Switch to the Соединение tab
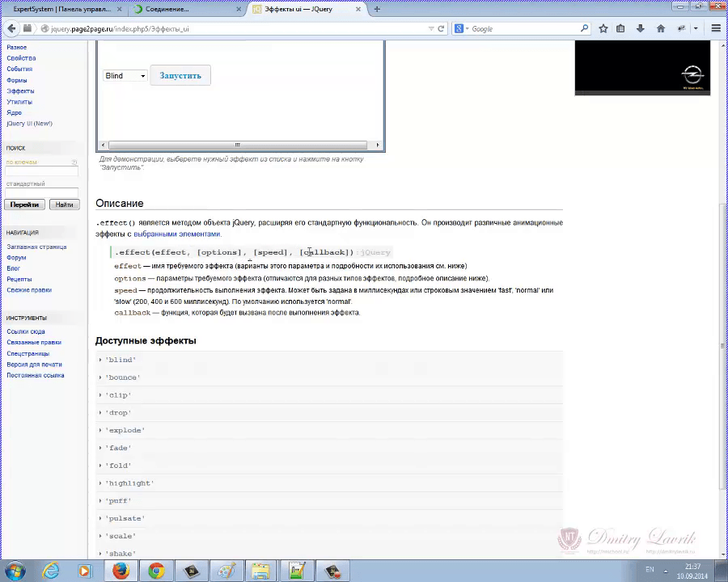728x582 pixels. (x=167, y=9)
